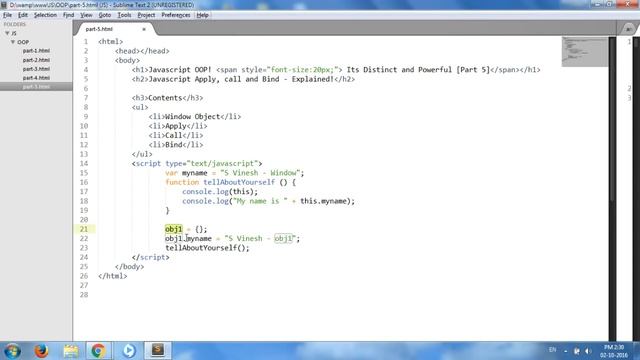This screenshot has width=640, height=360.
Task: Collapse the JS folder in sidebar
Action: point(7,33)
